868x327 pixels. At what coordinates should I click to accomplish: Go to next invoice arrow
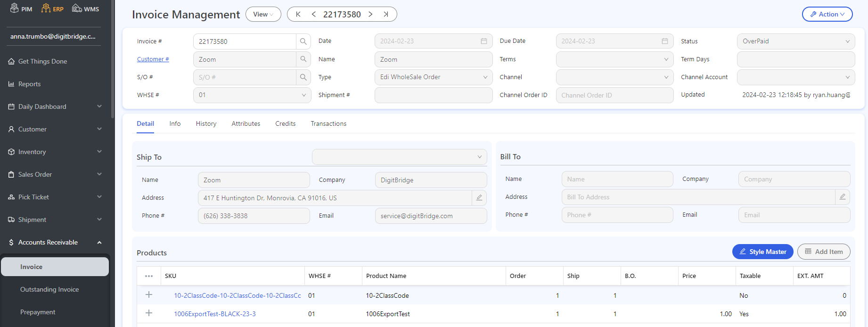pos(371,14)
